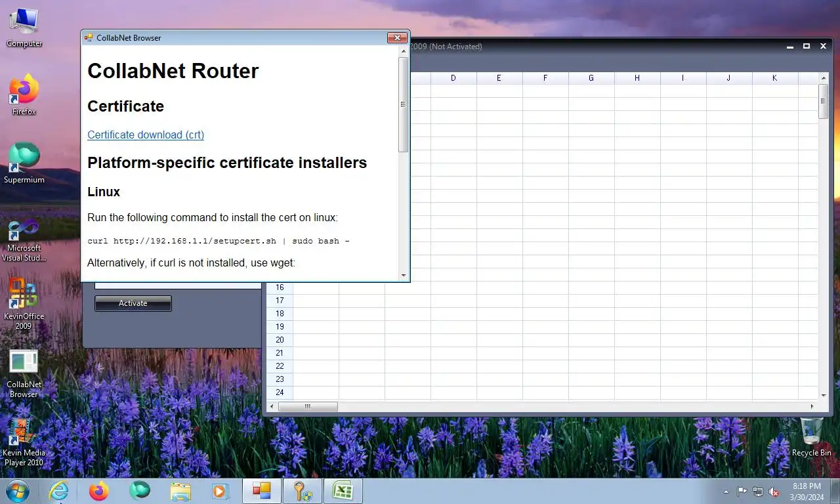The height and width of the screenshot is (504, 840).
Task: Select spreadsheet column H header
Action: (x=637, y=78)
